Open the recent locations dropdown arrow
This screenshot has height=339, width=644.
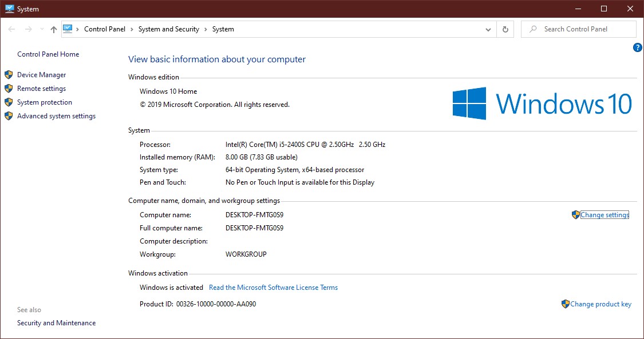41,29
